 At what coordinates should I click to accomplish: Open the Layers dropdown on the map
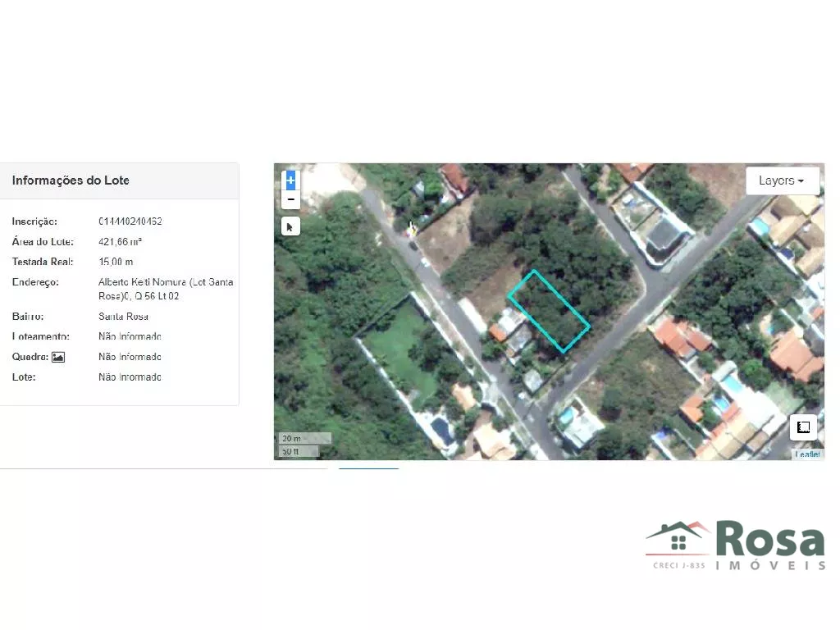tap(782, 180)
